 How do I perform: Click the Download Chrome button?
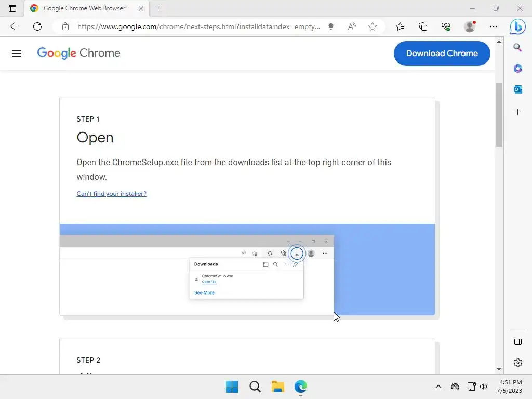(442, 54)
